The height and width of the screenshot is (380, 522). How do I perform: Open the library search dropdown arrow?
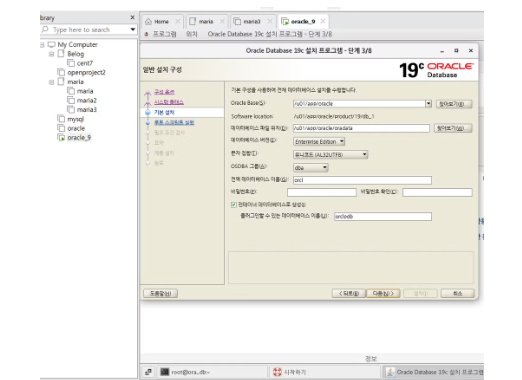point(133,29)
